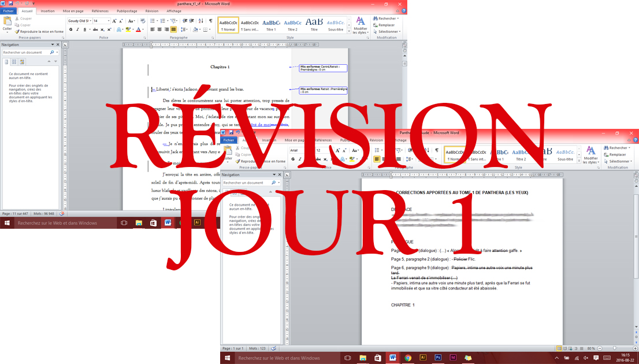The width and height of the screenshot is (639, 364).
Task: Switch to Affichage tab in panthera_t1_vf window
Action: 174,11
